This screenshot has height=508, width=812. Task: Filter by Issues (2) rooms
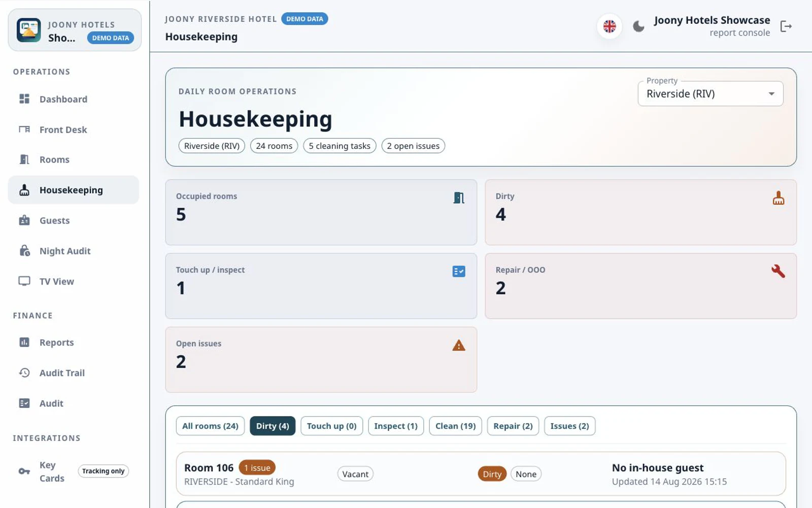point(569,426)
